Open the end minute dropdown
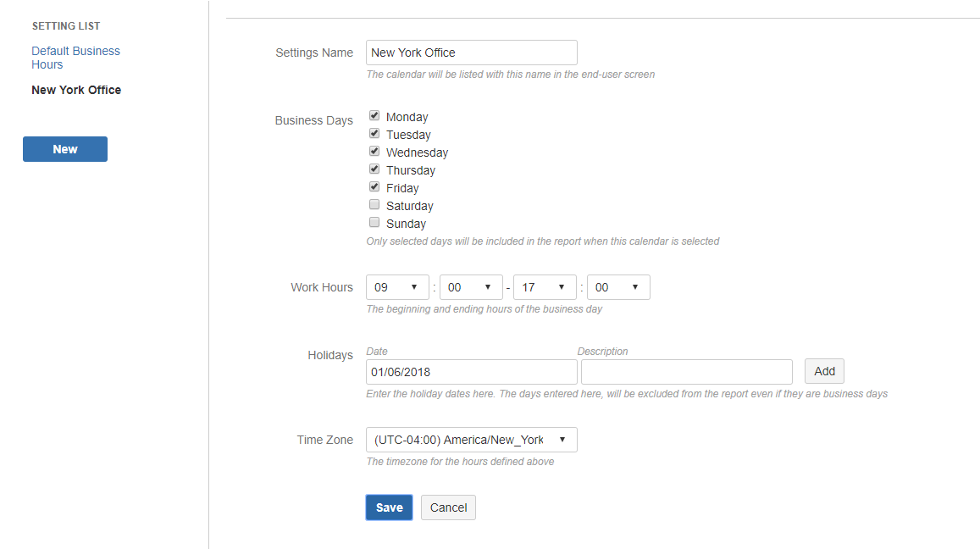Viewport: 980px width, 549px height. click(618, 287)
